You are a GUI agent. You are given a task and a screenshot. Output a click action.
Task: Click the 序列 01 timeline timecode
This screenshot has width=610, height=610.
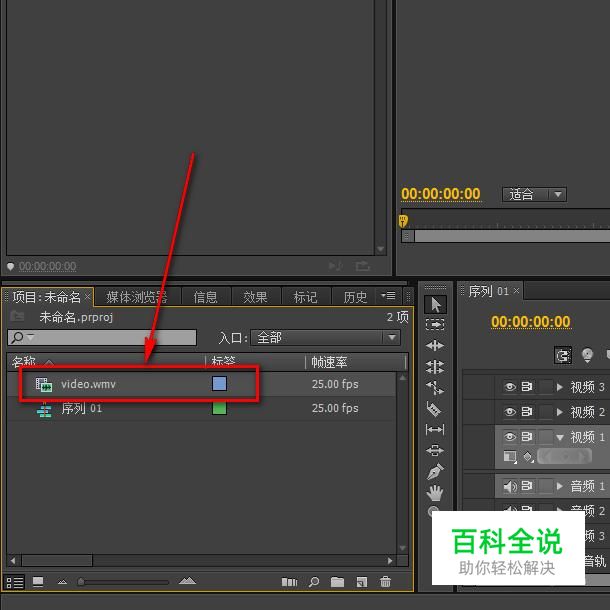(531, 322)
